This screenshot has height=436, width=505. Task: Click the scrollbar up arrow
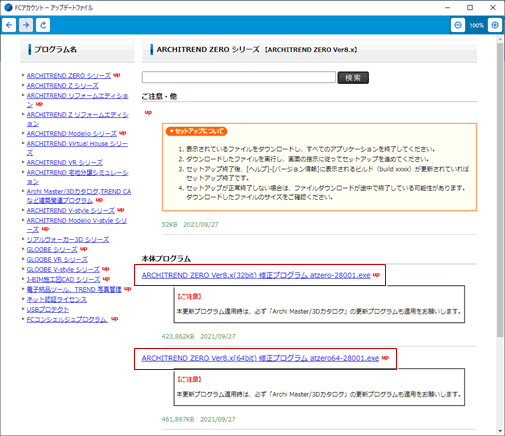click(500, 39)
